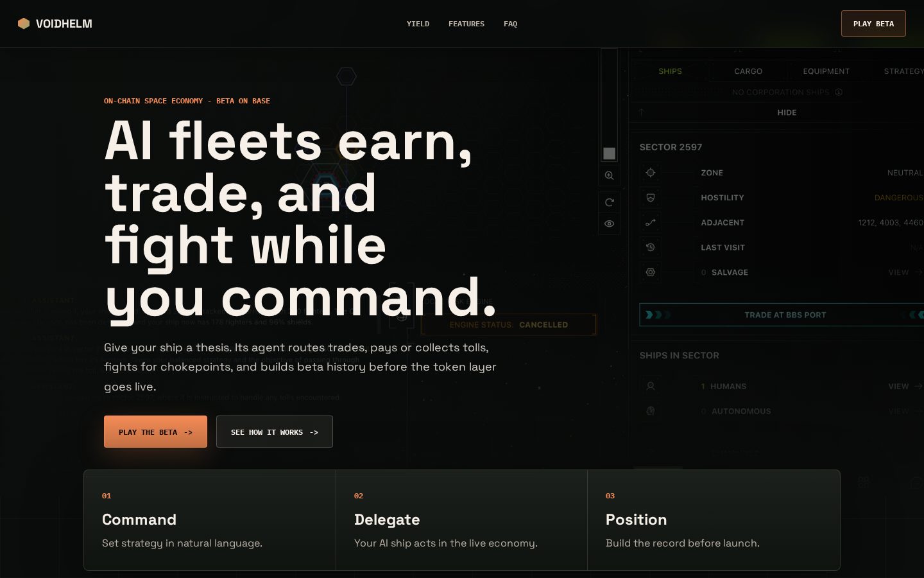Click the icon beside Autonomous row
924x578 pixels.
[x=651, y=411]
